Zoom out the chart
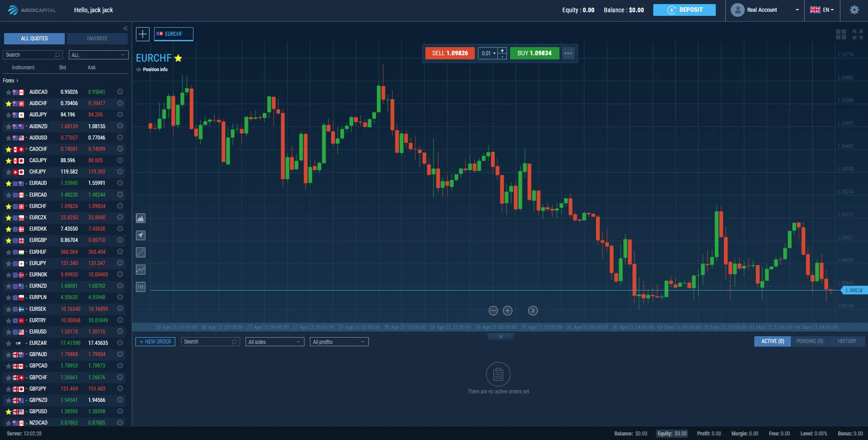868x440 pixels. coord(493,310)
